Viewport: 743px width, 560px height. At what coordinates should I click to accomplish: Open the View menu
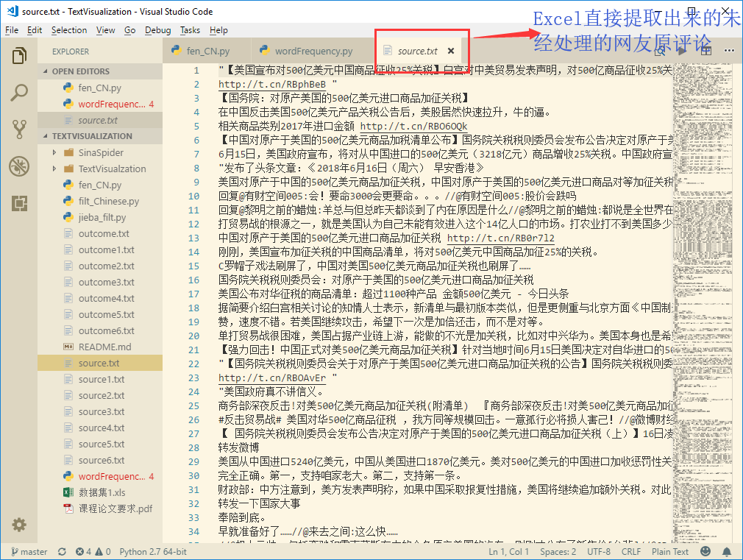[x=105, y=30]
